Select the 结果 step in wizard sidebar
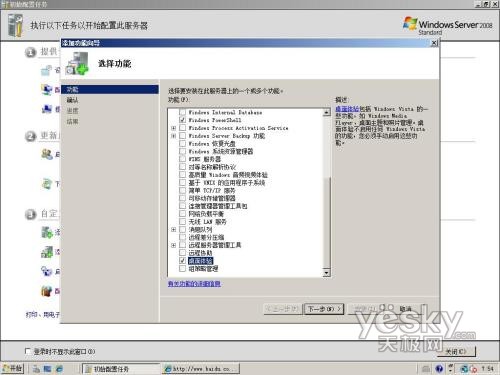Viewport: 500px width, 375px height. pos(72,121)
